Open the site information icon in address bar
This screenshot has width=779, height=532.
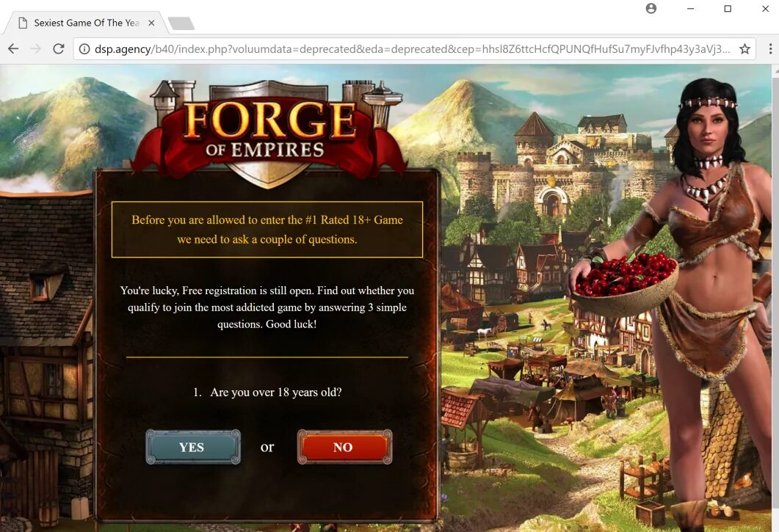(x=84, y=49)
